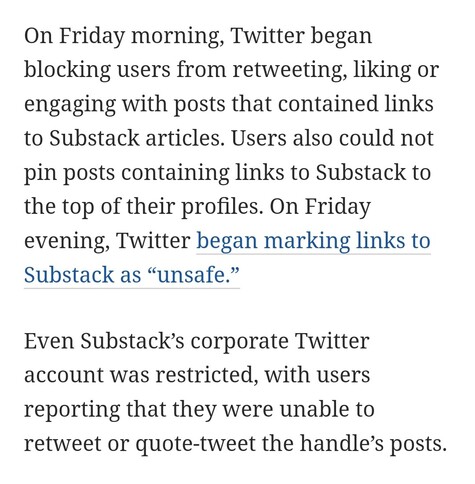Click the word 'unsafe' in the link

point(191,275)
